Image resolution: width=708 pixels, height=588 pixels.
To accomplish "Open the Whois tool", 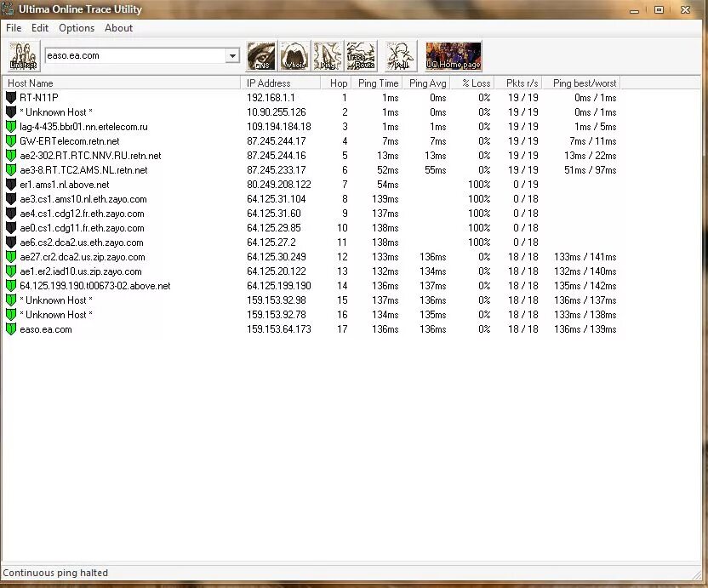I will pyautogui.click(x=294, y=56).
